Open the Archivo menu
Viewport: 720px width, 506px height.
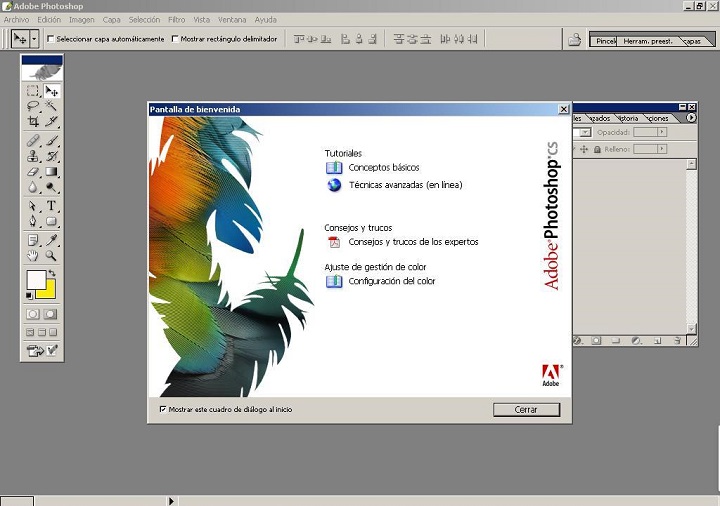click(16, 20)
